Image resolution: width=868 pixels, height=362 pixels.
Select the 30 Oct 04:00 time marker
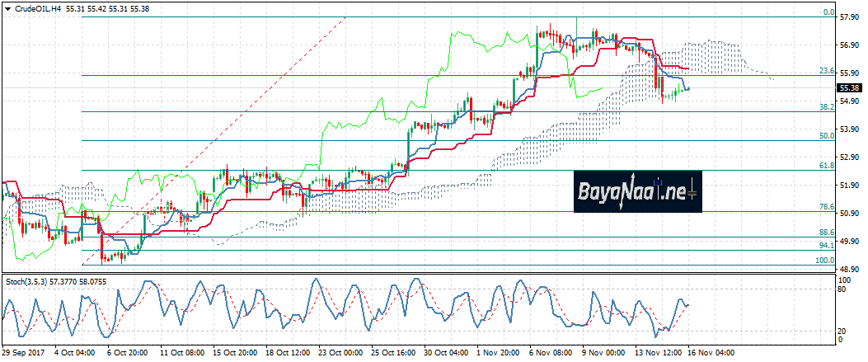[445, 352]
